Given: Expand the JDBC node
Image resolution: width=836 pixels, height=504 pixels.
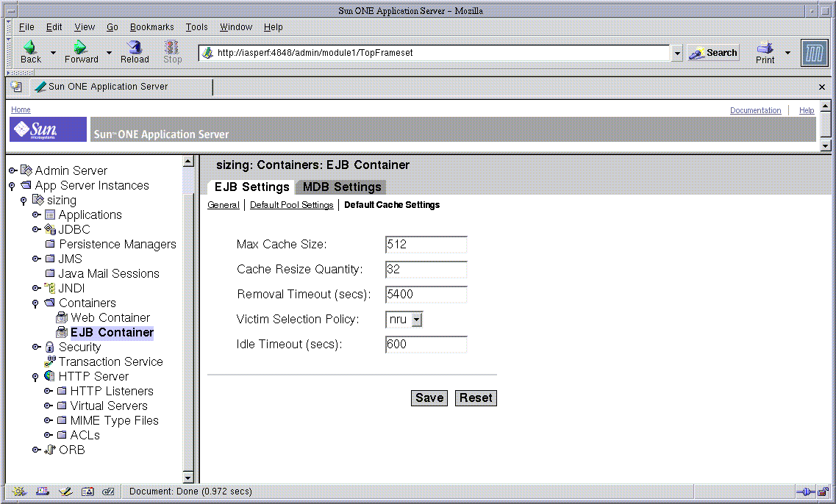Looking at the screenshot, I should pos(36,229).
